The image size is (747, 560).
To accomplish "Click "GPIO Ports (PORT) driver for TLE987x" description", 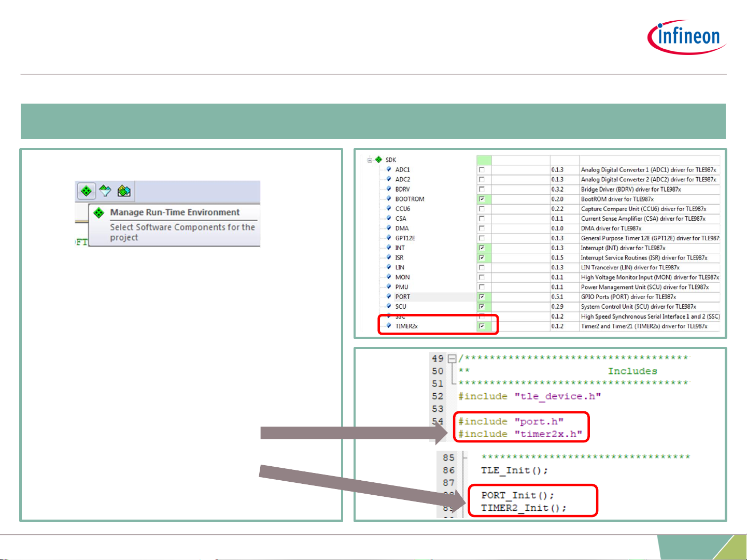I will click(x=628, y=297).
